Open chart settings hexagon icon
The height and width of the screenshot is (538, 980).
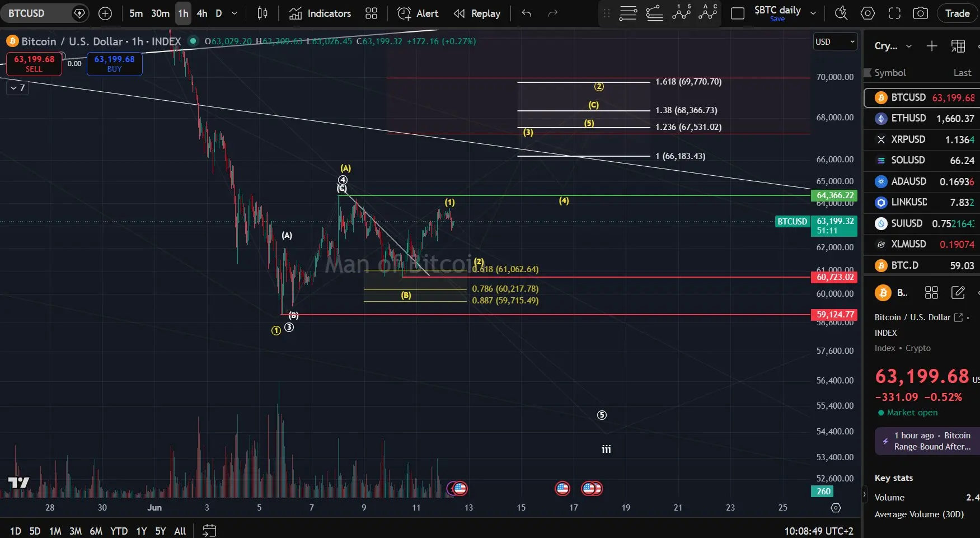[x=868, y=13]
